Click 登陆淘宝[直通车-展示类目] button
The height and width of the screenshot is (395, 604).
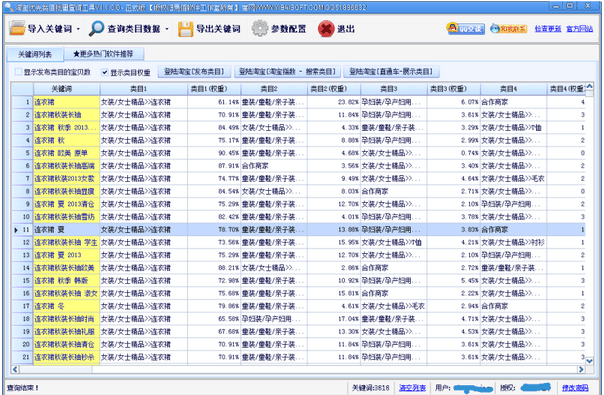391,71
